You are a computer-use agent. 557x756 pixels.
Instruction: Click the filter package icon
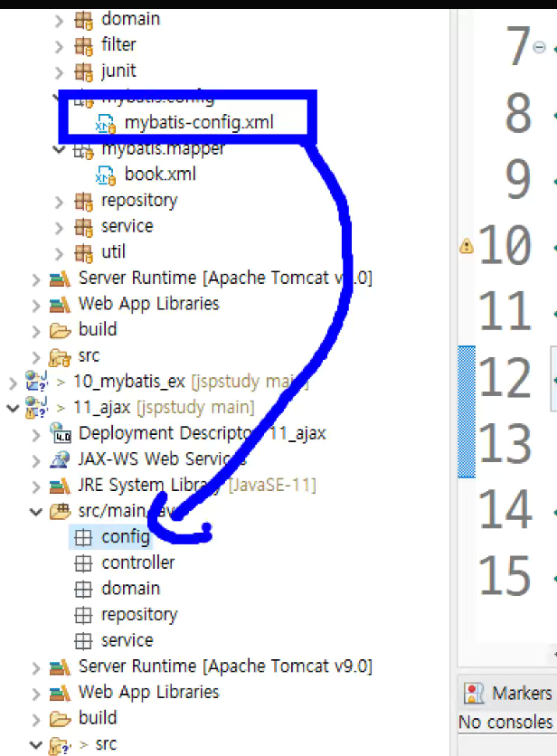[x=83, y=46]
